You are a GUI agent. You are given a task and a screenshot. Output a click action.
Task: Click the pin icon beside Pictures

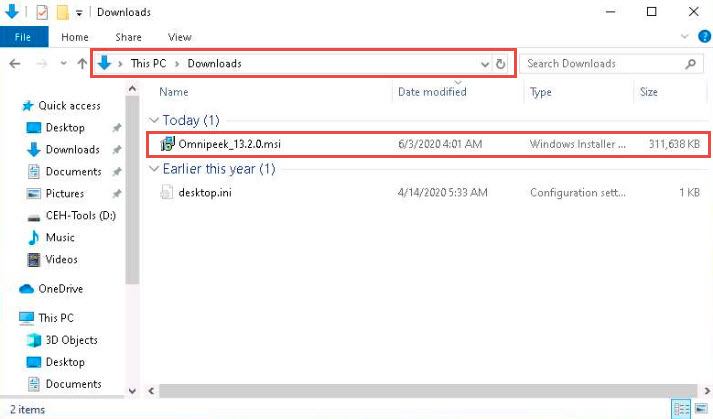coord(117,194)
